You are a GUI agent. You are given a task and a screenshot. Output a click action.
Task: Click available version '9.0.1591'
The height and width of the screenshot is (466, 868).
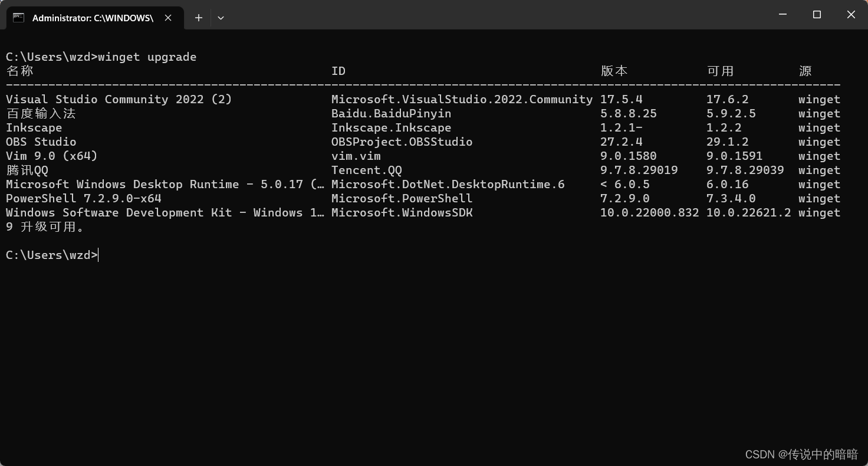point(735,156)
